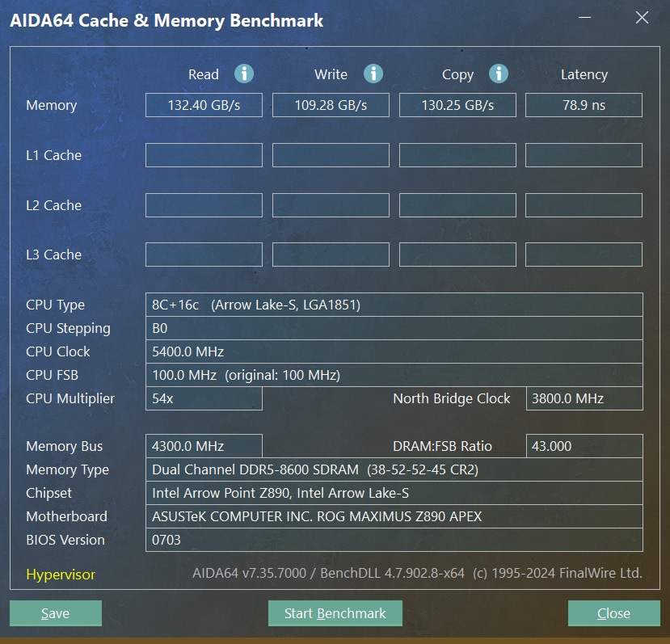Image resolution: width=670 pixels, height=644 pixels.
Task: Click the Copy column info icon
Action: pyautogui.click(x=499, y=74)
